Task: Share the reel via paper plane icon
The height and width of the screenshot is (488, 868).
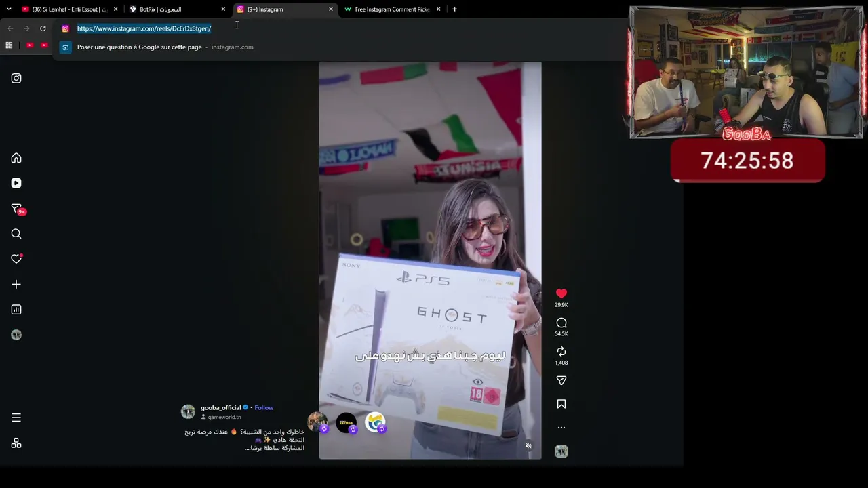Action: [x=561, y=381]
